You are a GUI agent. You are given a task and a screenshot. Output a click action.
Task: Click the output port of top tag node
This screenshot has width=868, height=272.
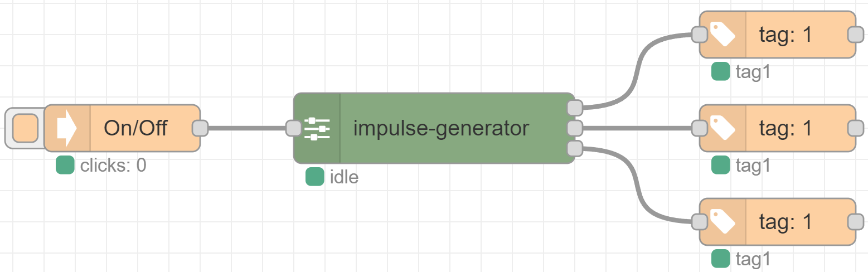(856, 35)
